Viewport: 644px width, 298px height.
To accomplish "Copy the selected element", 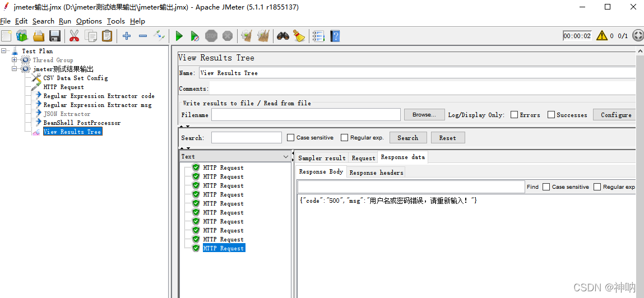I will click(x=90, y=36).
